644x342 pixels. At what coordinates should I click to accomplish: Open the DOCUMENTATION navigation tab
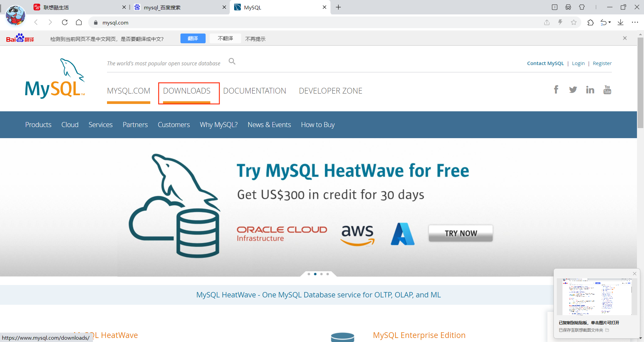pyautogui.click(x=255, y=91)
